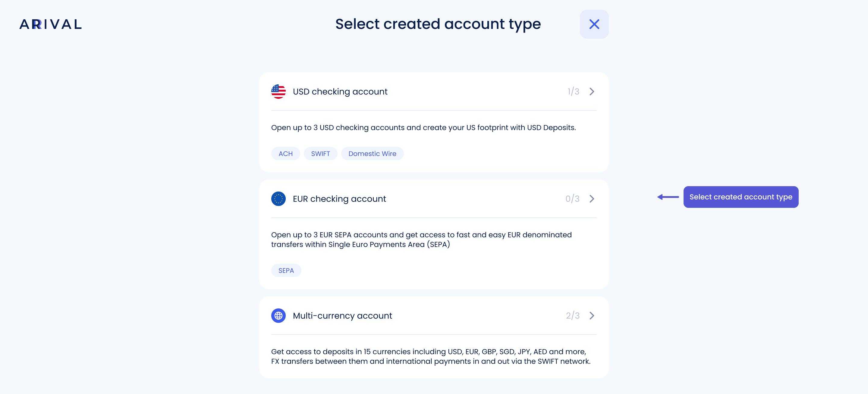Click the 1/3 USD account counter
Screen dimensions: 868x394
coord(573,92)
